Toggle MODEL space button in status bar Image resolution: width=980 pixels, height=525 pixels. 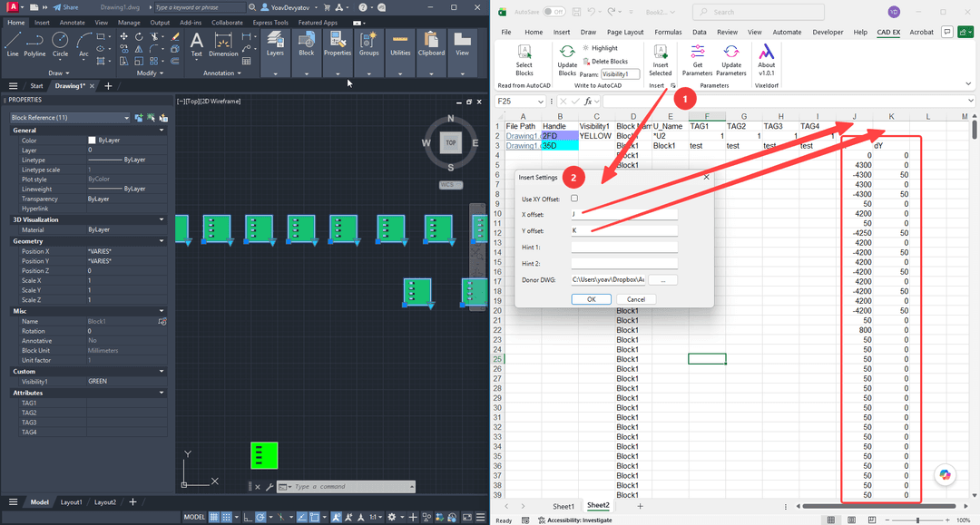click(194, 517)
